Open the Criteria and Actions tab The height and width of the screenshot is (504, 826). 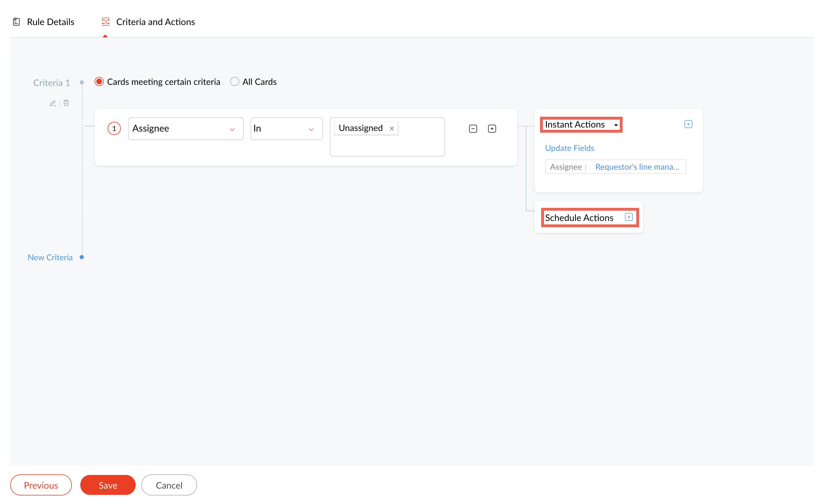pyautogui.click(x=155, y=22)
